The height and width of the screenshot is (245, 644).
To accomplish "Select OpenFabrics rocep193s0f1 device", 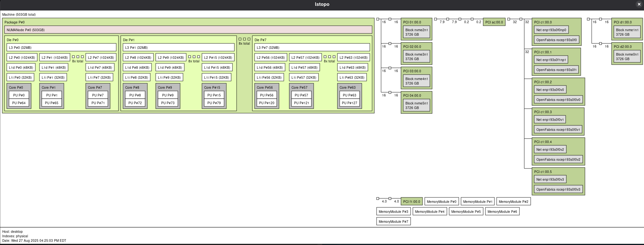I will tap(556, 70).
